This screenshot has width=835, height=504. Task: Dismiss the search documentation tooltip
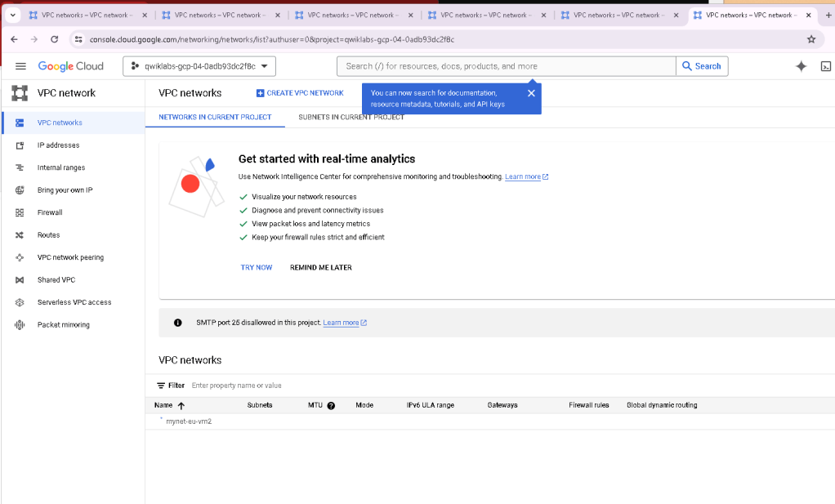(x=531, y=93)
